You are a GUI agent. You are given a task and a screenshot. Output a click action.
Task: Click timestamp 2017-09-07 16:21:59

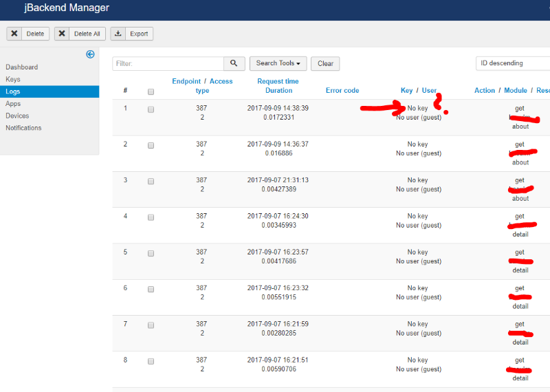point(278,324)
